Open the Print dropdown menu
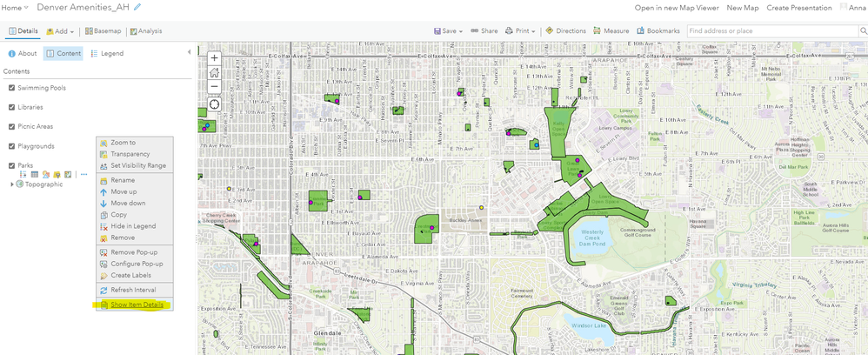The height and width of the screenshot is (355, 868). (x=520, y=31)
